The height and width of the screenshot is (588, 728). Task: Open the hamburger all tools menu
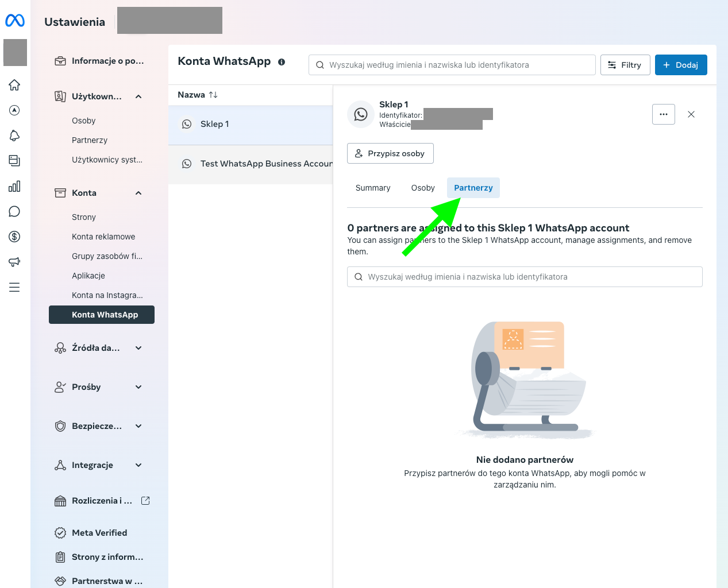[x=14, y=287]
